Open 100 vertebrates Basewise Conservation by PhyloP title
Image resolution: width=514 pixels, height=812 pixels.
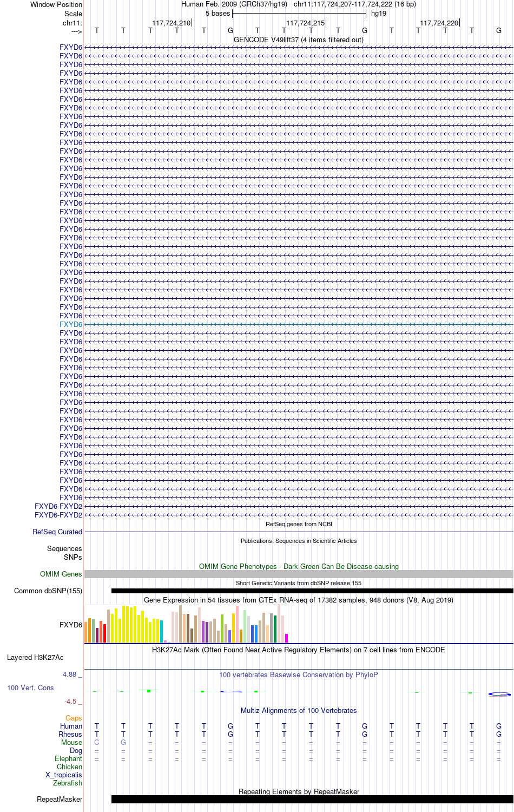pos(299,675)
